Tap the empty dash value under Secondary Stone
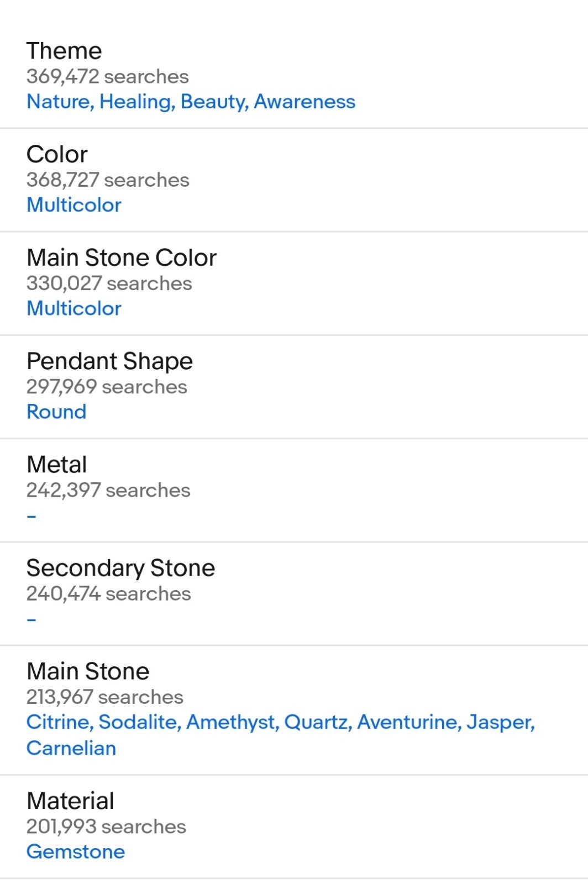The width and height of the screenshot is (588, 884). click(x=32, y=619)
